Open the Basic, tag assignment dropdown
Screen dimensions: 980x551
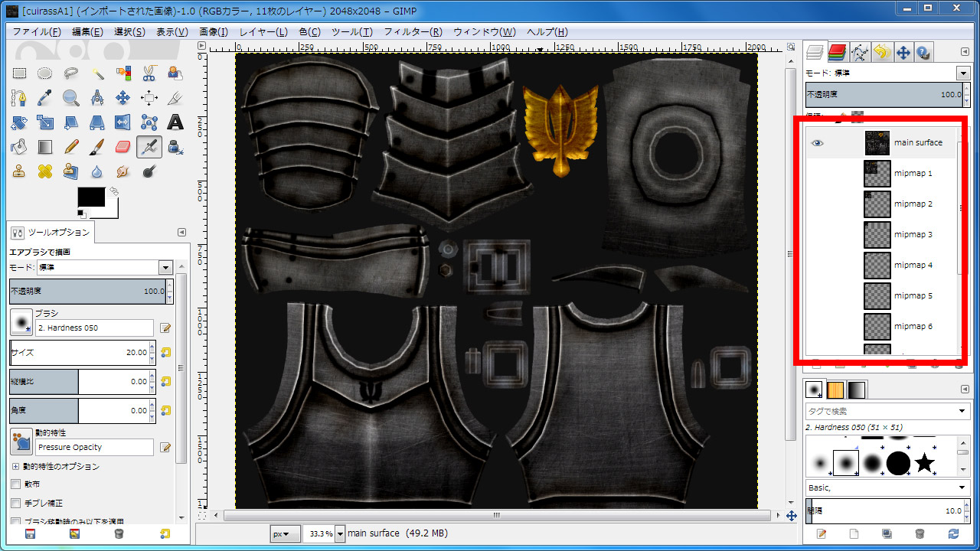pos(963,487)
